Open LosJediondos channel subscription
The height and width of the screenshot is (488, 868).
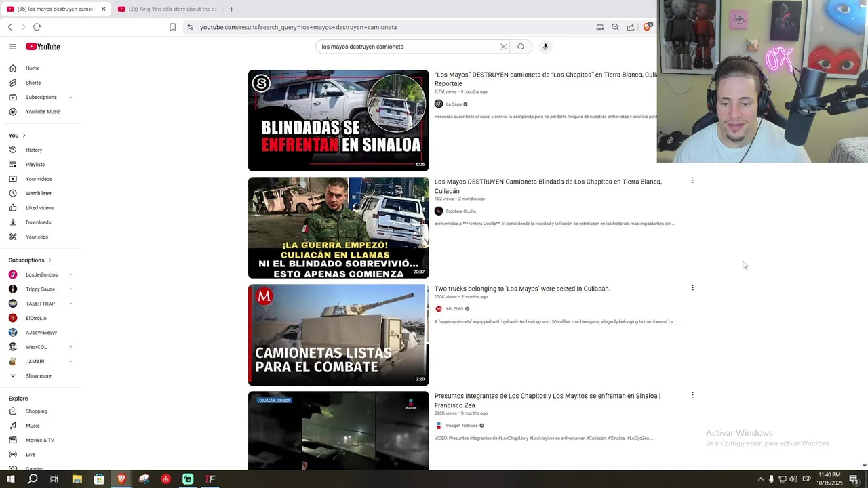pos(41,274)
